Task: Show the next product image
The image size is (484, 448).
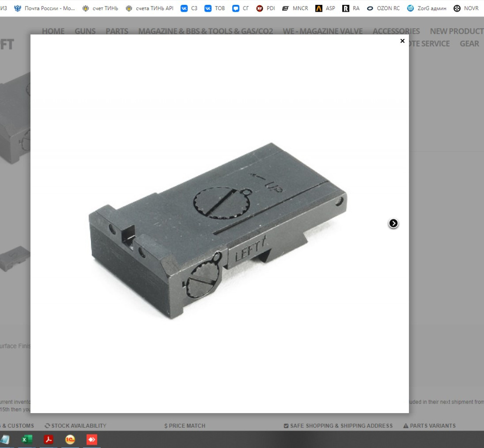Action: (393, 223)
